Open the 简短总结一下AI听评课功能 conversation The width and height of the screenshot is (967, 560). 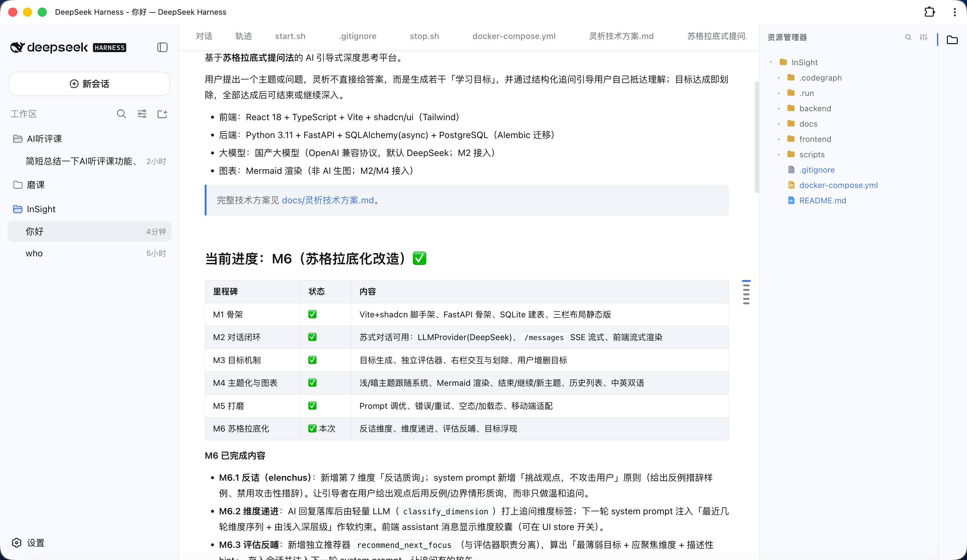click(90, 161)
